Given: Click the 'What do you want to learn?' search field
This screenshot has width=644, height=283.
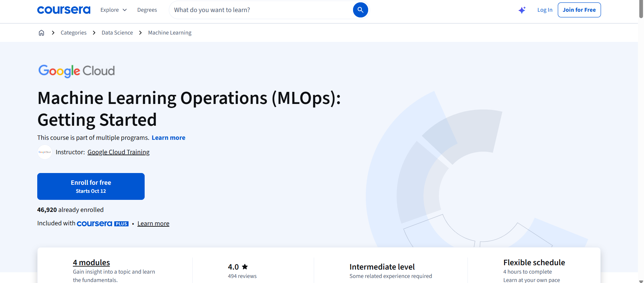Looking at the screenshot, I should (x=262, y=10).
